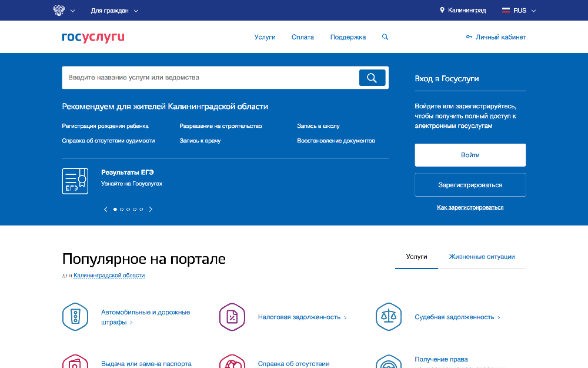Select the second carousel dot

click(x=122, y=209)
